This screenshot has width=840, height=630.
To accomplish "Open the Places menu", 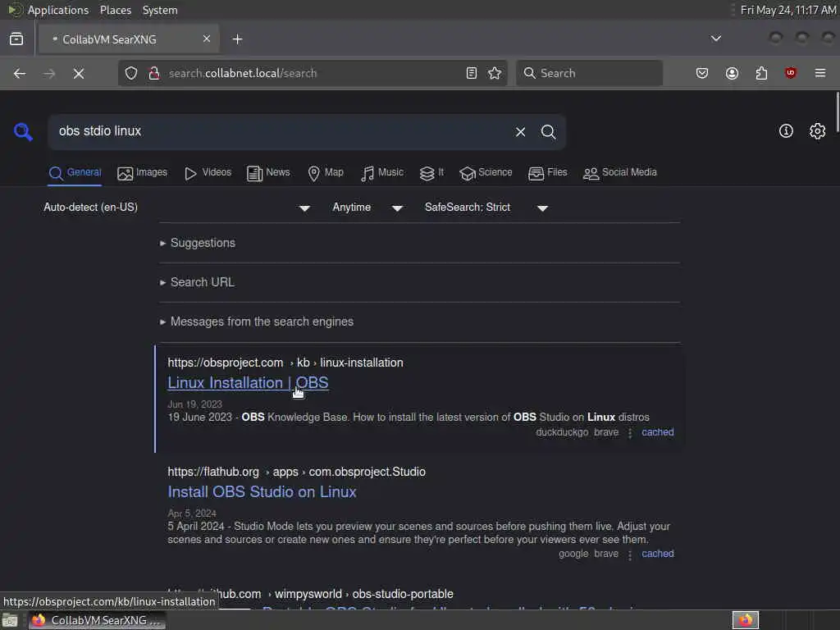I will 116,10.
